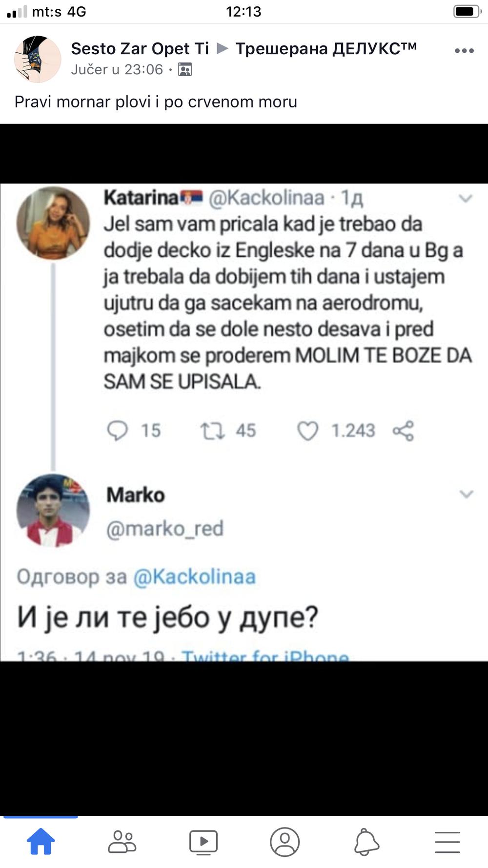Image resolution: width=488 pixels, height=868 pixels.
Task: Open the Profile tab icon
Action: [x=285, y=842]
